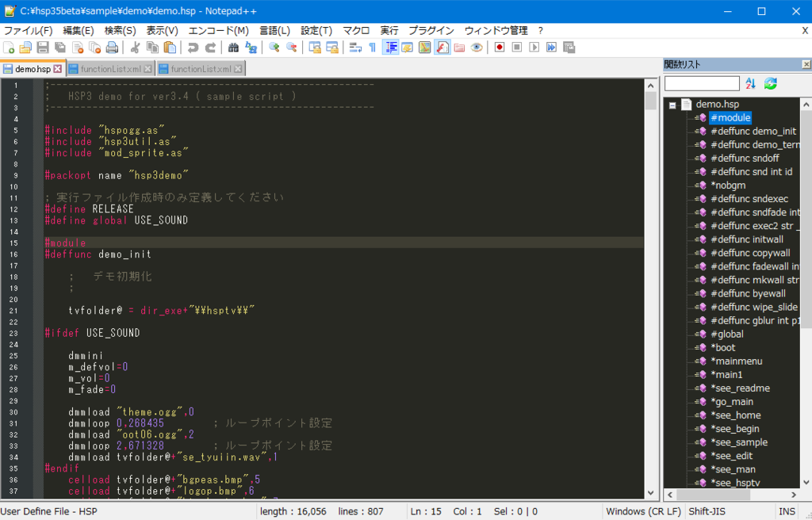
Task: Toggle show all characters pilcrow icon
Action: click(373, 48)
